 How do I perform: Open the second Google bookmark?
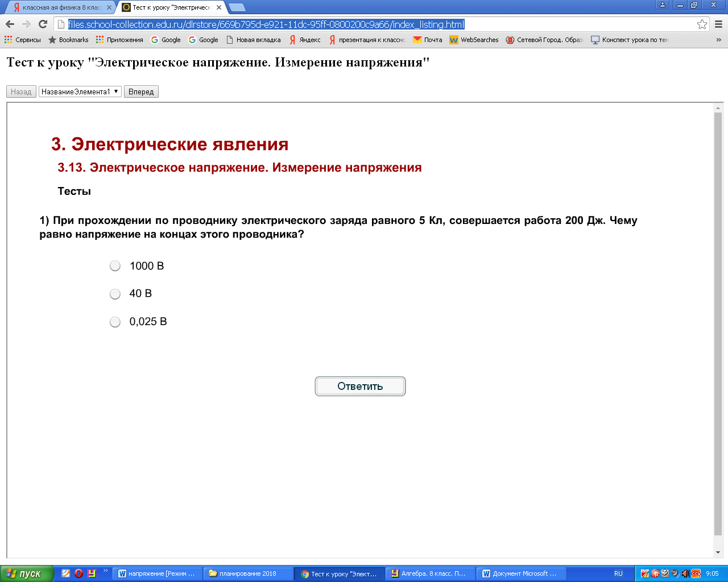coord(204,40)
